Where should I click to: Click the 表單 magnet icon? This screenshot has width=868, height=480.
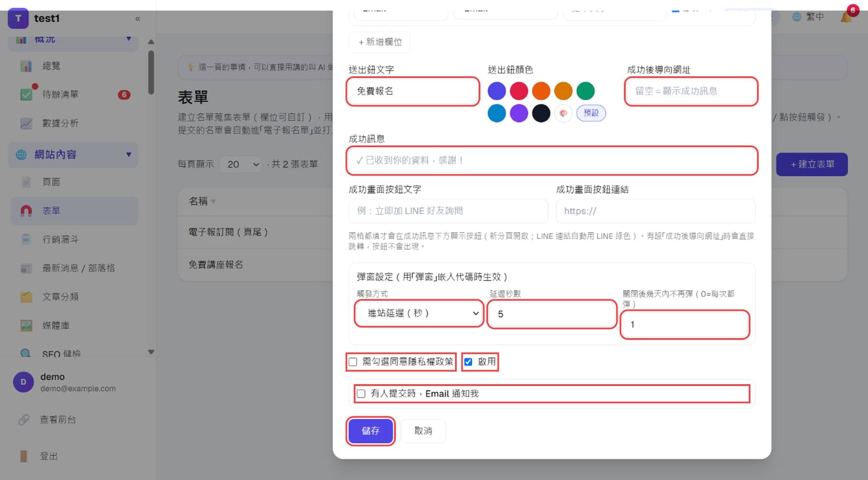click(x=26, y=211)
